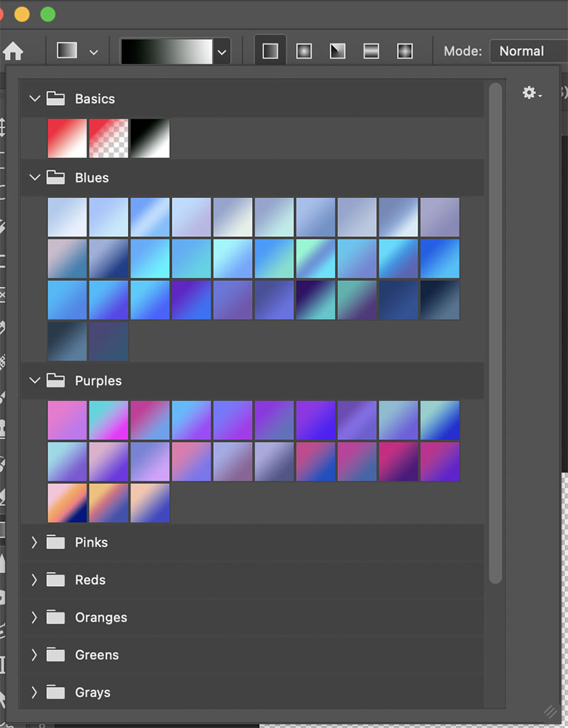Select the first gradient in fourth Blues row
Viewport: 568px width, 728px height.
tap(67, 341)
